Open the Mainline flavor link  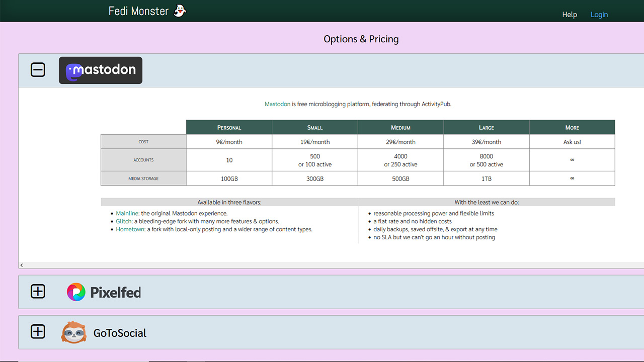(x=127, y=213)
